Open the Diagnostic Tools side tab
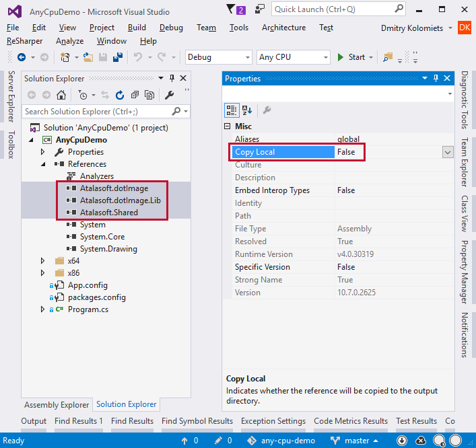 point(465,100)
